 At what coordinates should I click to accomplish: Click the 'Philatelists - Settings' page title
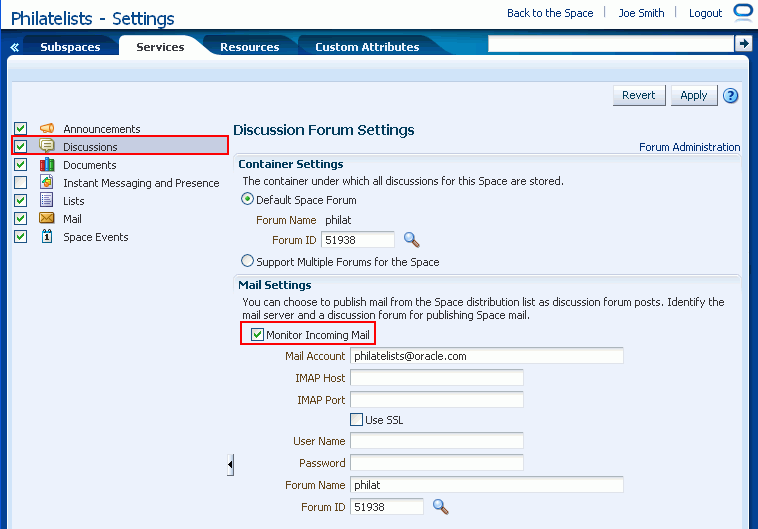[x=92, y=19]
